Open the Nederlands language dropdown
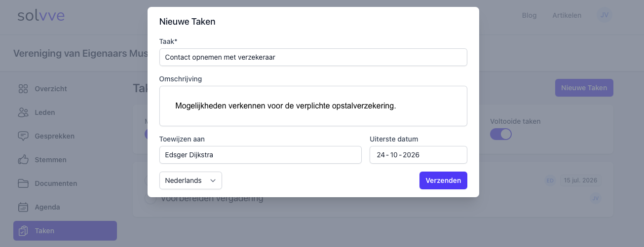The width and height of the screenshot is (644, 247). pyautogui.click(x=190, y=180)
